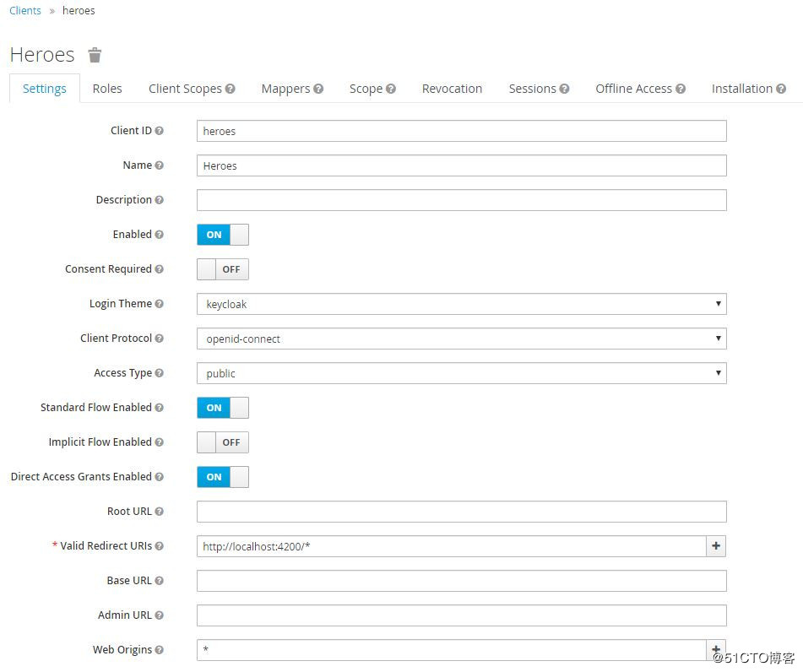Click the Description input field

click(x=461, y=200)
